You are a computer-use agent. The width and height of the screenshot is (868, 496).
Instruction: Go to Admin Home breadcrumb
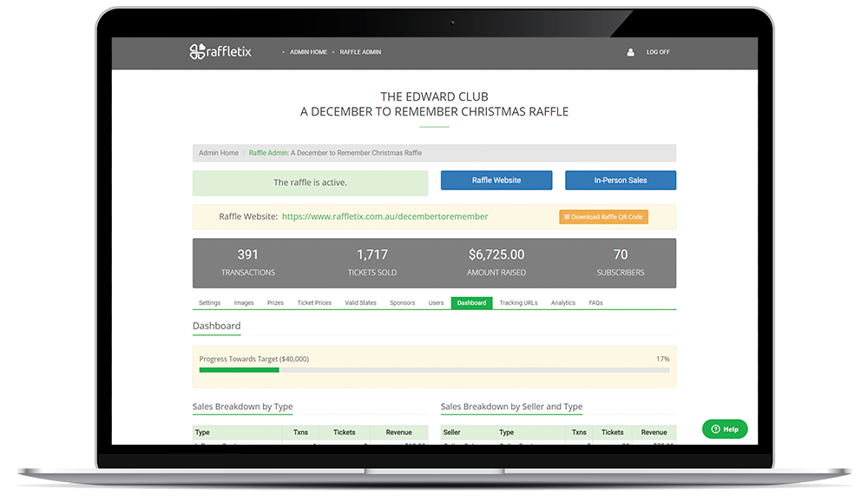click(x=219, y=153)
